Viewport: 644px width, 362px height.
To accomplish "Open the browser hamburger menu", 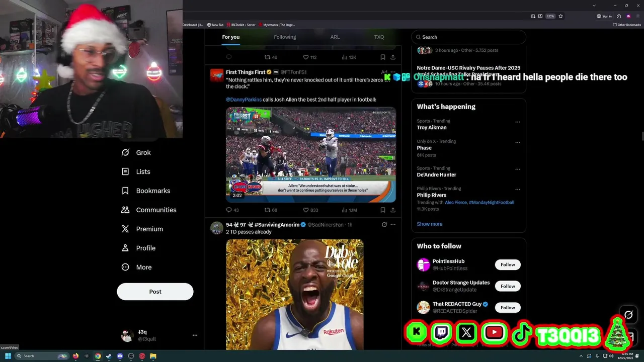I will [x=638, y=16].
